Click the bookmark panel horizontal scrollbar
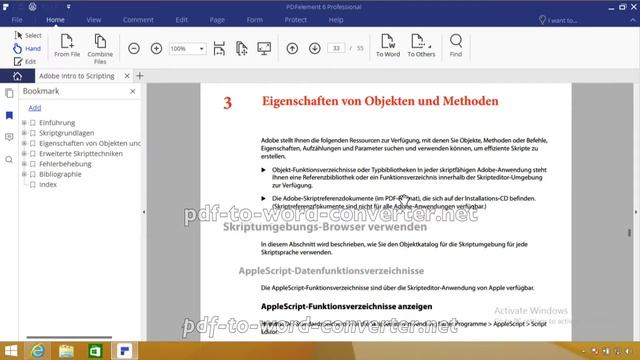The width and height of the screenshot is (640, 360). click(69, 337)
